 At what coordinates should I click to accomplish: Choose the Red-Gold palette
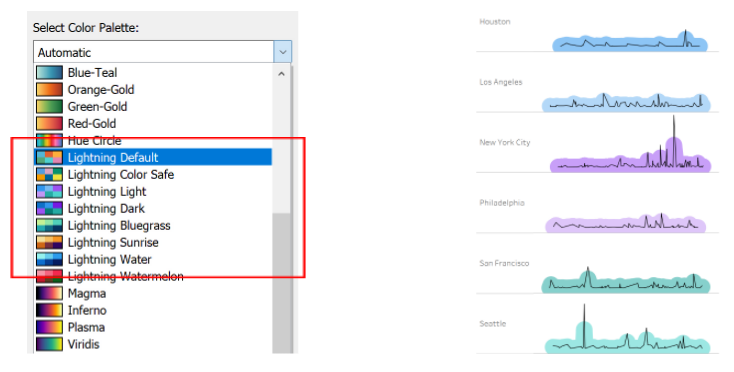pyautogui.click(x=153, y=124)
